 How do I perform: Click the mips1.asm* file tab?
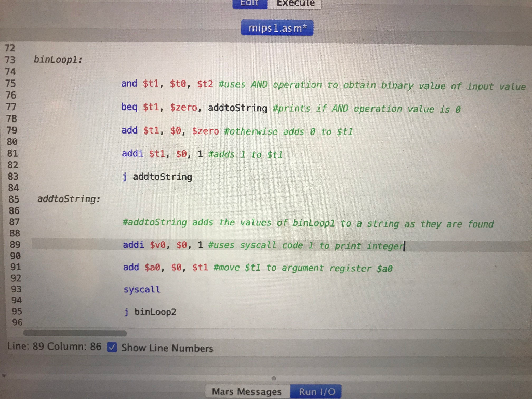tap(277, 28)
